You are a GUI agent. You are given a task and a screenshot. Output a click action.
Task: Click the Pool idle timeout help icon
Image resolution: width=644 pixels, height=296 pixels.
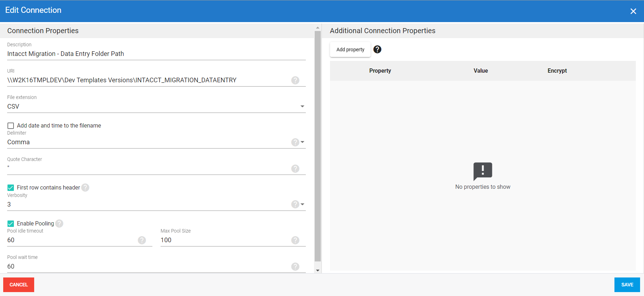point(142,240)
